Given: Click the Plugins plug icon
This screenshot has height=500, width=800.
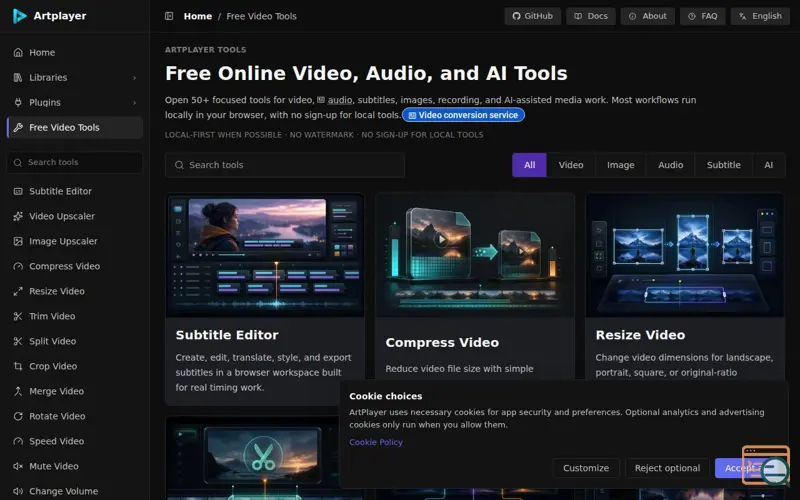Looking at the screenshot, I should pyautogui.click(x=18, y=102).
